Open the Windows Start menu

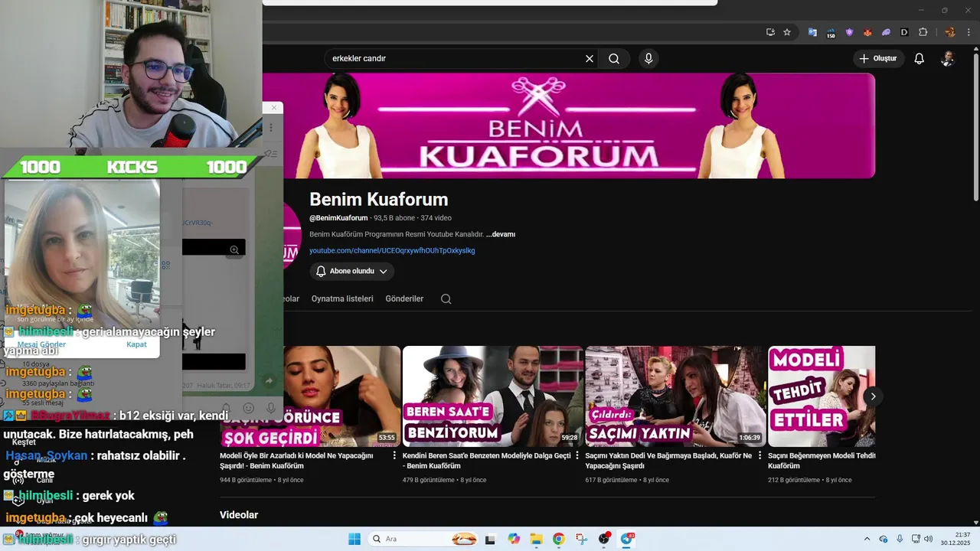pos(354,539)
